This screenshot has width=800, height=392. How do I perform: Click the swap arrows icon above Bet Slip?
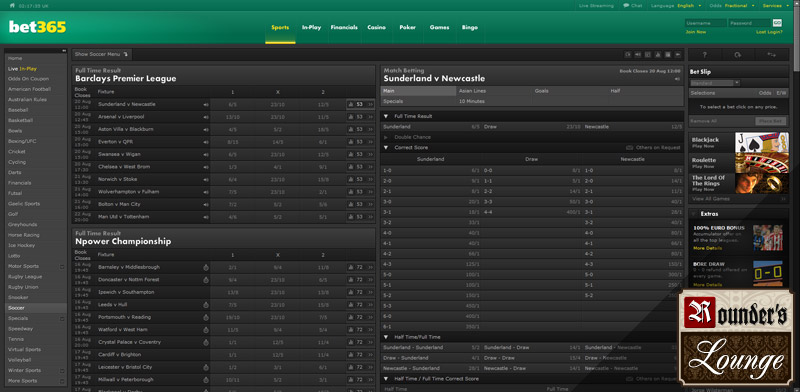(x=772, y=55)
